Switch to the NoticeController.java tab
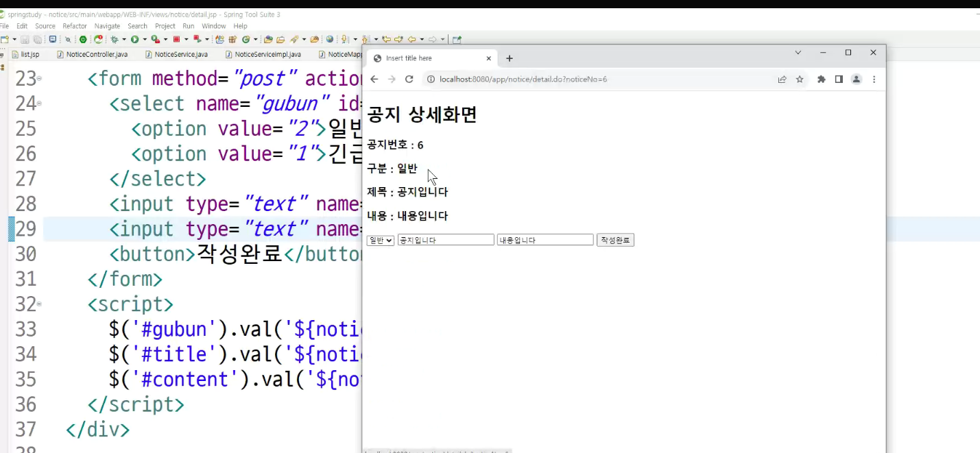Image resolution: width=980 pixels, height=453 pixels. tap(92, 54)
